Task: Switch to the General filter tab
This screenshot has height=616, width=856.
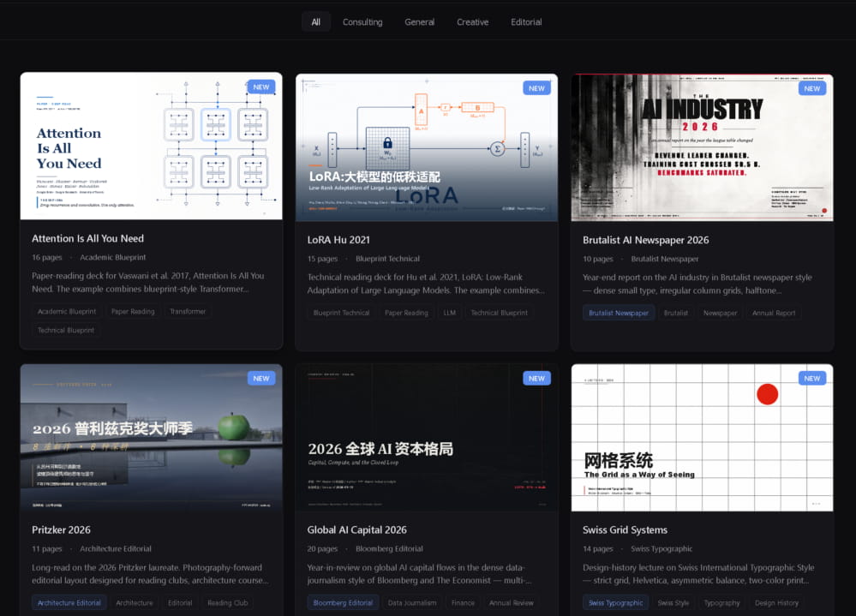Action: pos(419,21)
